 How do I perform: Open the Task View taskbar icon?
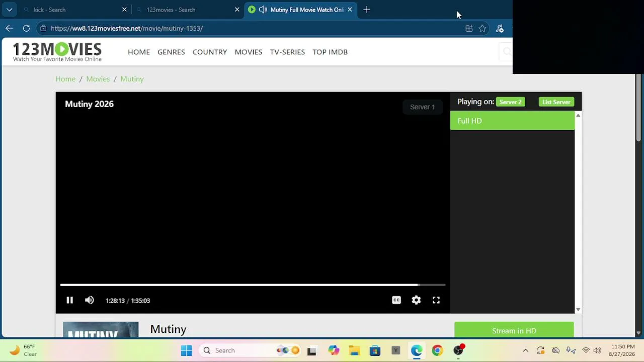312,350
